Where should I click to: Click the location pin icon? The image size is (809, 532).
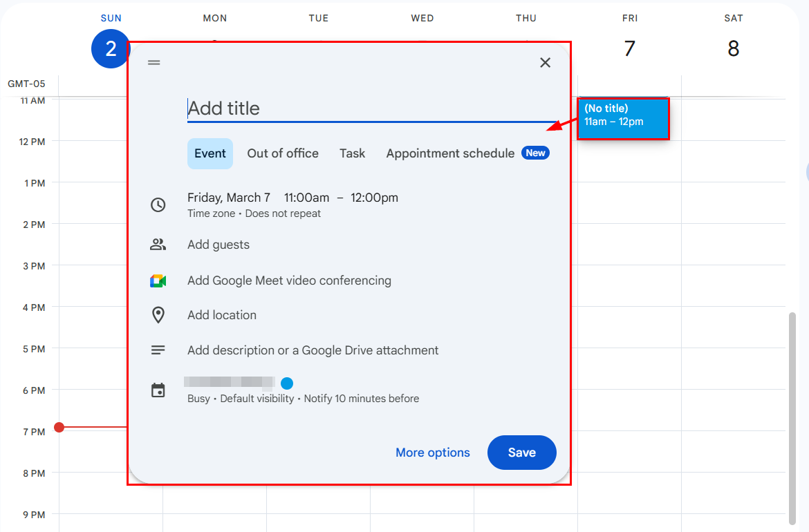(158, 315)
